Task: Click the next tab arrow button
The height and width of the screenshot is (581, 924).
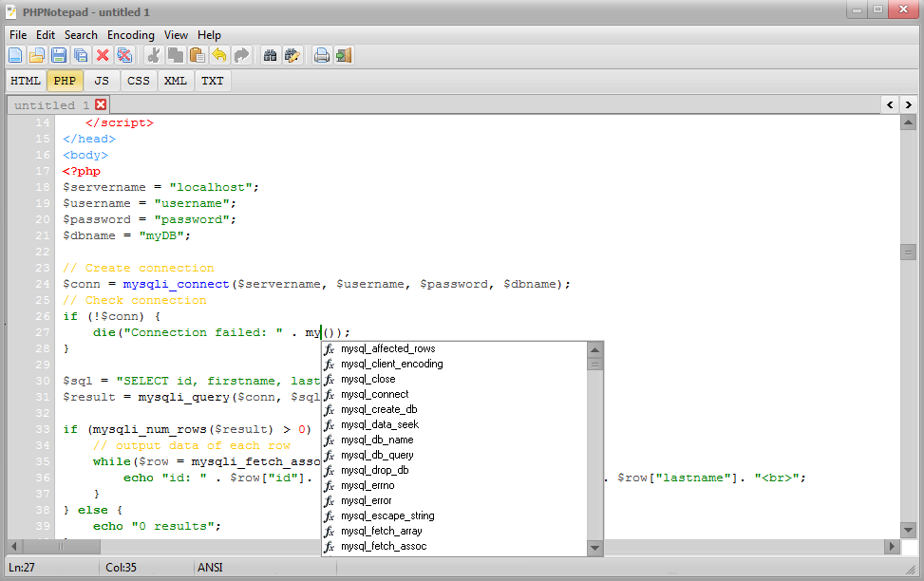Action: [x=909, y=104]
